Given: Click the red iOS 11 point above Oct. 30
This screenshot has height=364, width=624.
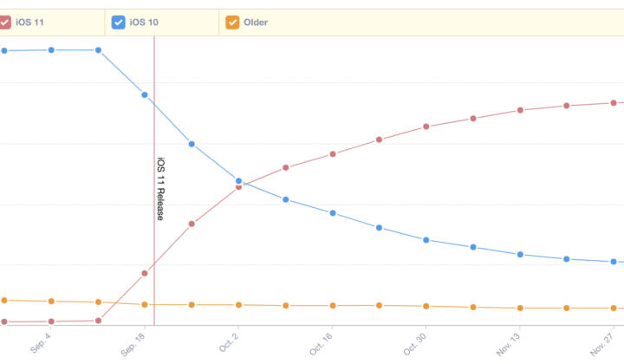Looking at the screenshot, I should coord(426,127).
